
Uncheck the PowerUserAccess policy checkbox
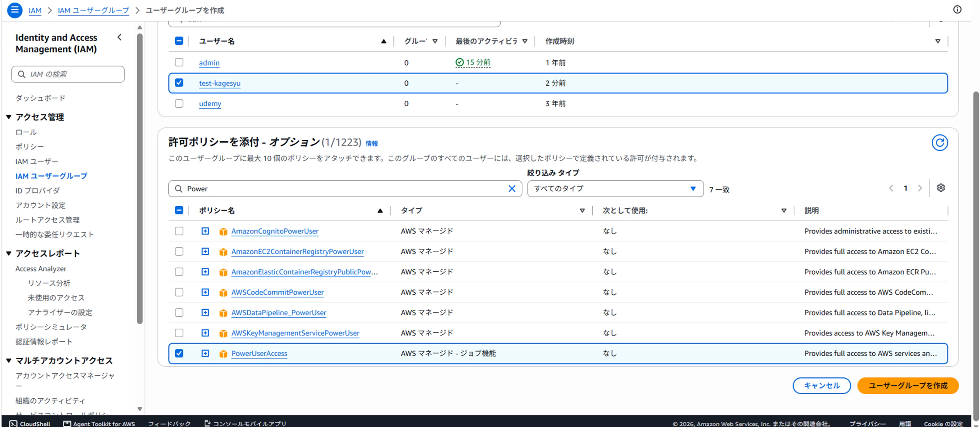179,353
